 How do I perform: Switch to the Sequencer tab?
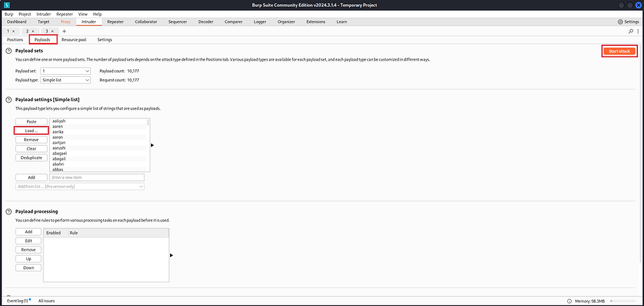[x=178, y=22]
